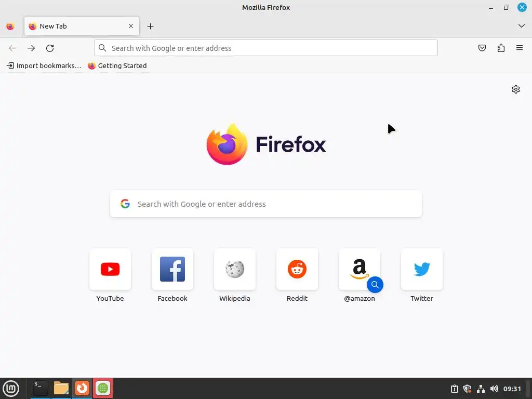Open the application hamburger menu
This screenshot has width=532, height=399.
coord(520,48)
